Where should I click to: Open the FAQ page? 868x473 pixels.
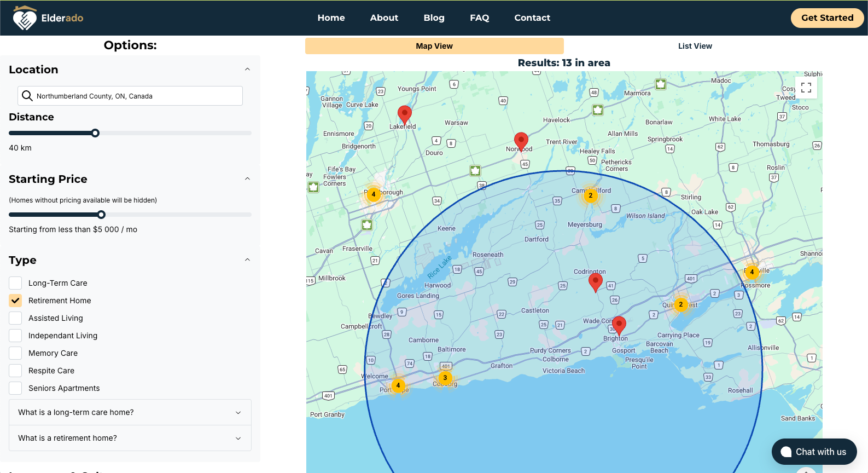coord(480,18)
